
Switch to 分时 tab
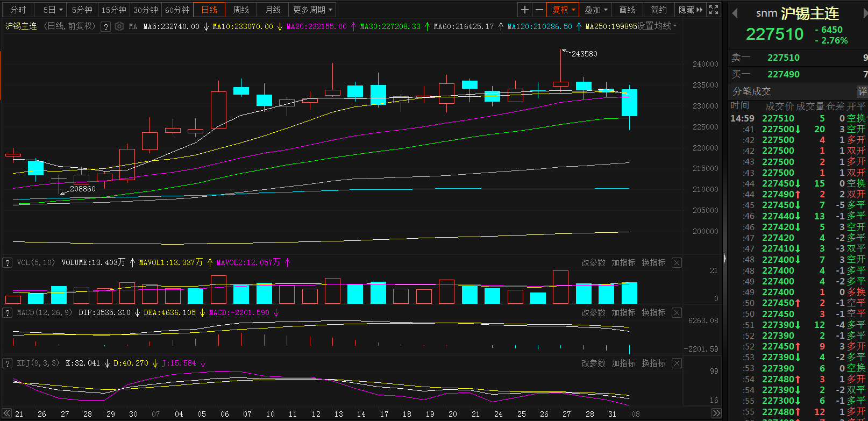tap(18, 10)
